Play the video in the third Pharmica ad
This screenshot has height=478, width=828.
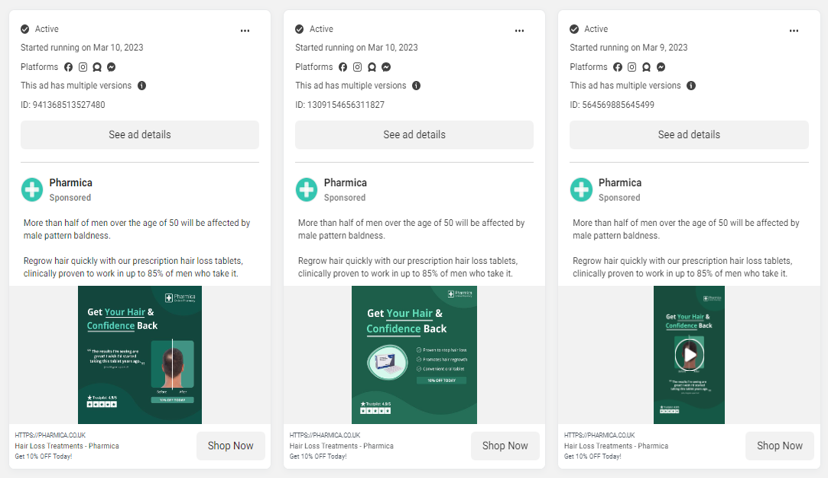click(689, 354)
